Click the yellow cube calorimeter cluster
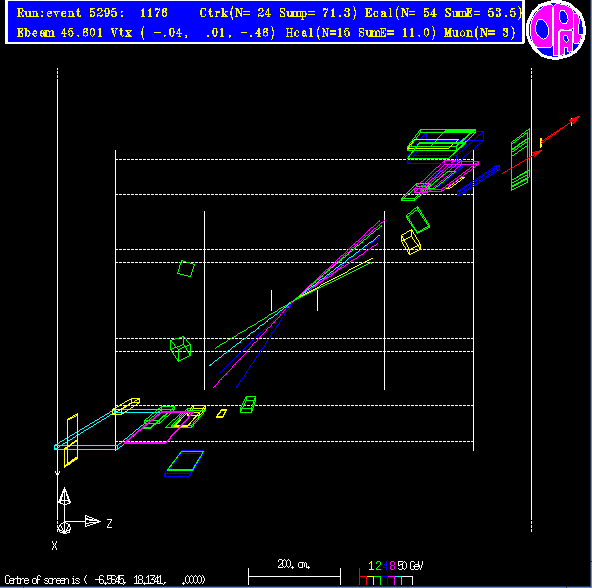 tap(410, 242)
